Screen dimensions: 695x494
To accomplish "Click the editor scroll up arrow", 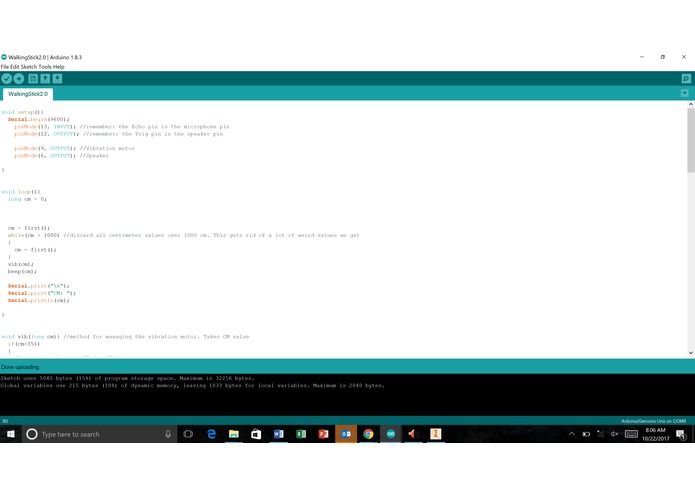I will (x=691, y=105).
